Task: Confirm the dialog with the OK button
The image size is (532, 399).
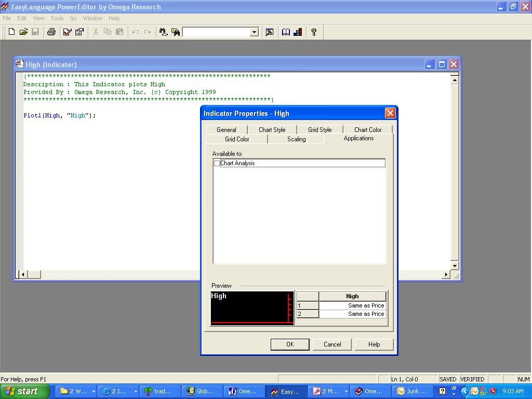Action: (290, 344)
